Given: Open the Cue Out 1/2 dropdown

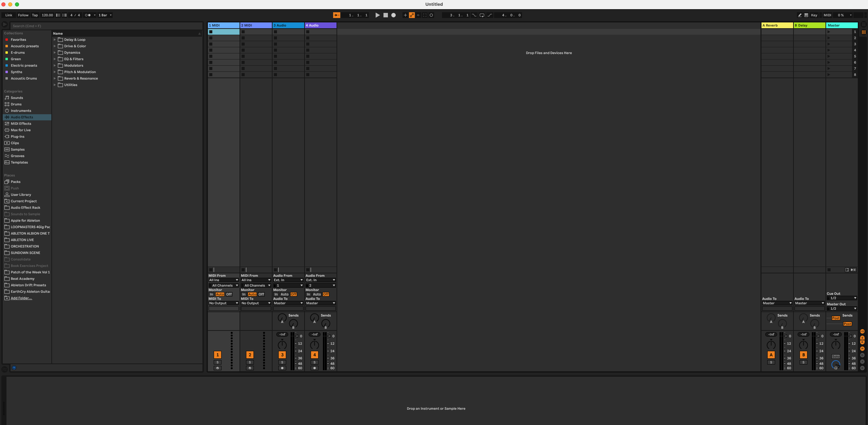Looking at the screenshot, I should point(842,298).
